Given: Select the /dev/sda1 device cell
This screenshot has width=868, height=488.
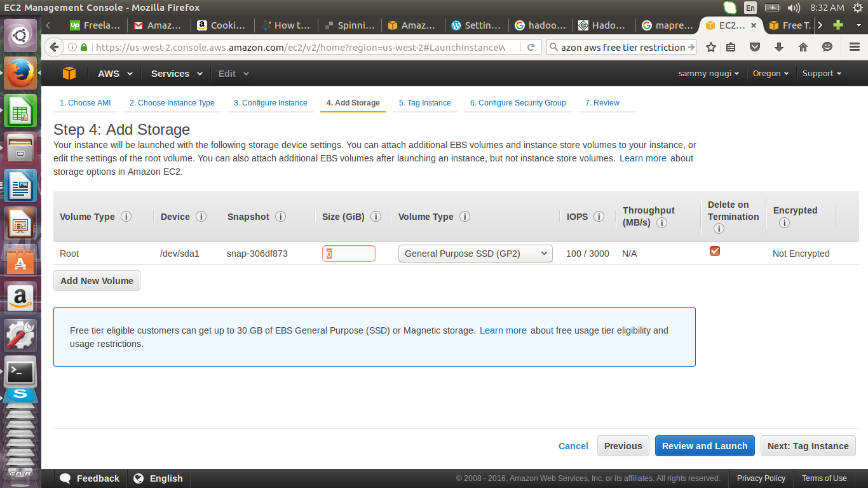Looking at the screenshot, I should tap(180, 254).
